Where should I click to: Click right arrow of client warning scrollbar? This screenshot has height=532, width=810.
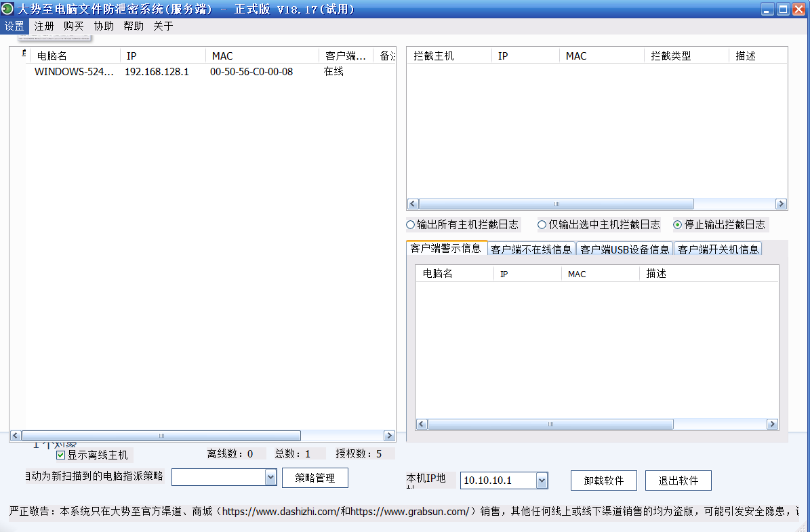[772, 424]
